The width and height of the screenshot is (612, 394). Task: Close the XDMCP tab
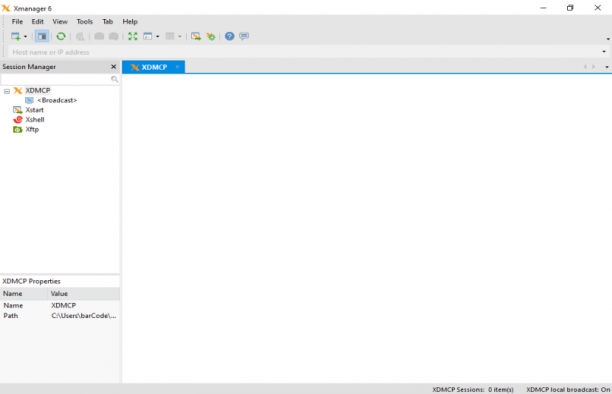(x=177, y=67)
